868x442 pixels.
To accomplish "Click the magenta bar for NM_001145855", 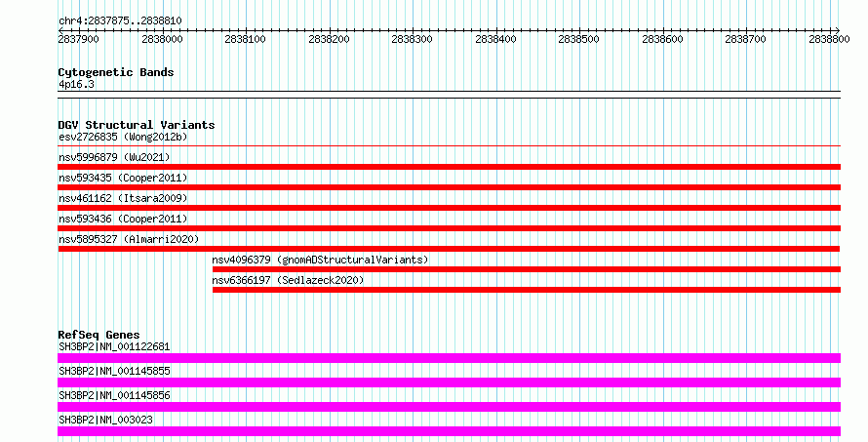I will click(449, 382).
